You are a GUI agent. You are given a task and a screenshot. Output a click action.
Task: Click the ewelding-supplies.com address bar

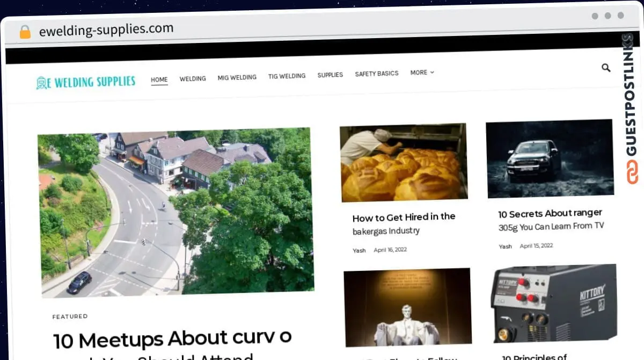[x=106, y=30]
